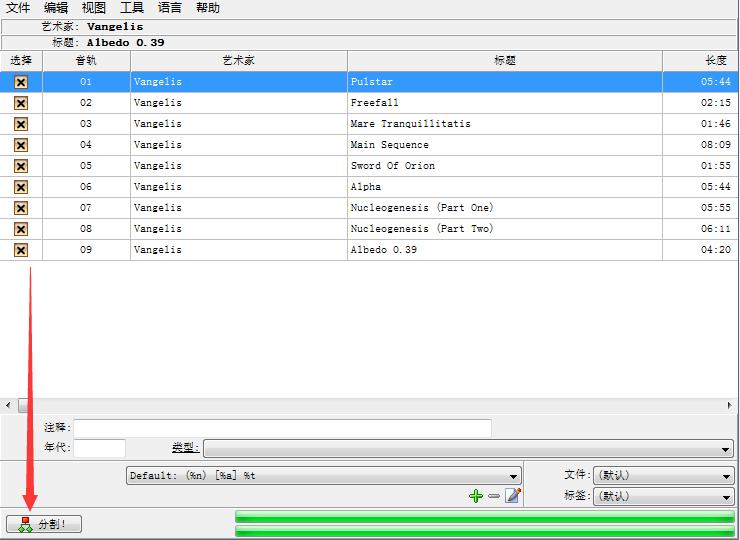Open the 标签 encoding dropdown

664,496
